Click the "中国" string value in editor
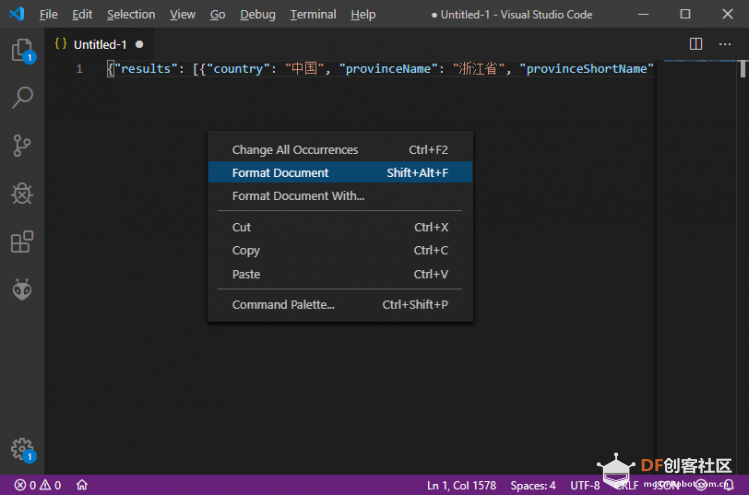Image resolution: width=749 pixels, height=495 pixels. pos(304,69)
